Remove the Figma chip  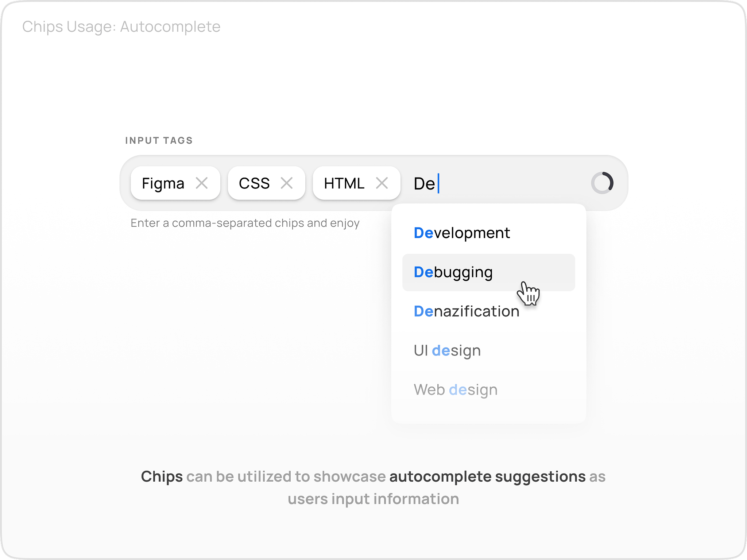202,183
